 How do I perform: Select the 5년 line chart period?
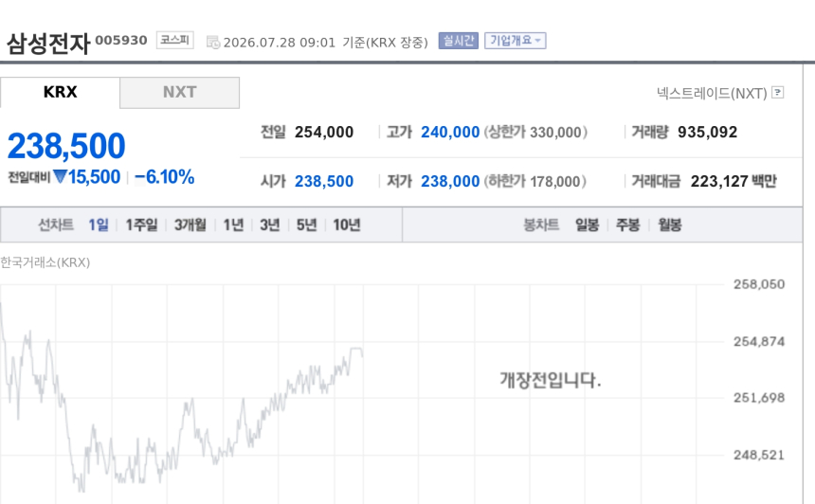pyautogui.click(x=307, y=225)
